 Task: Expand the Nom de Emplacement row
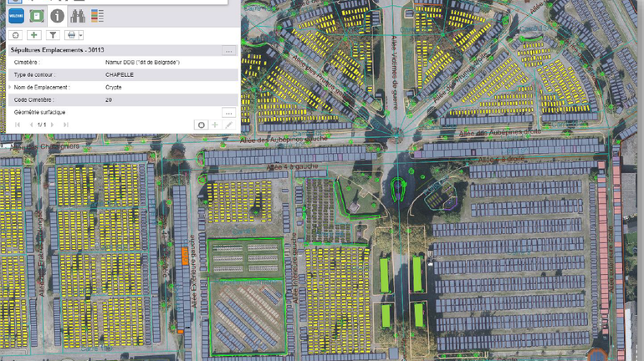click(x=10, y=87)
